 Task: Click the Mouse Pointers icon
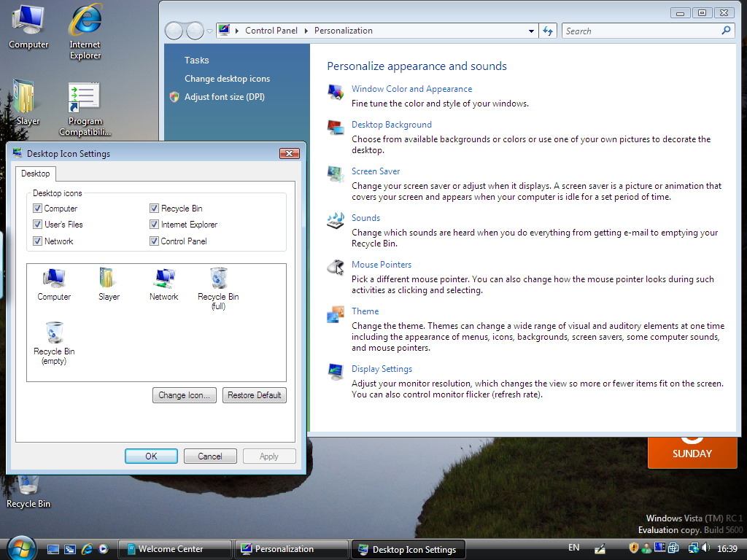336,267
